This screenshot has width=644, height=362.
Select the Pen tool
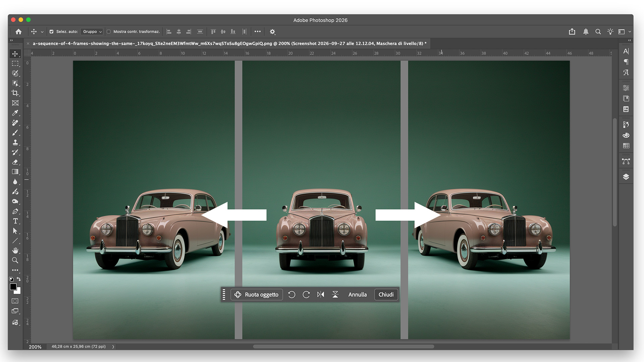[15, 212]
